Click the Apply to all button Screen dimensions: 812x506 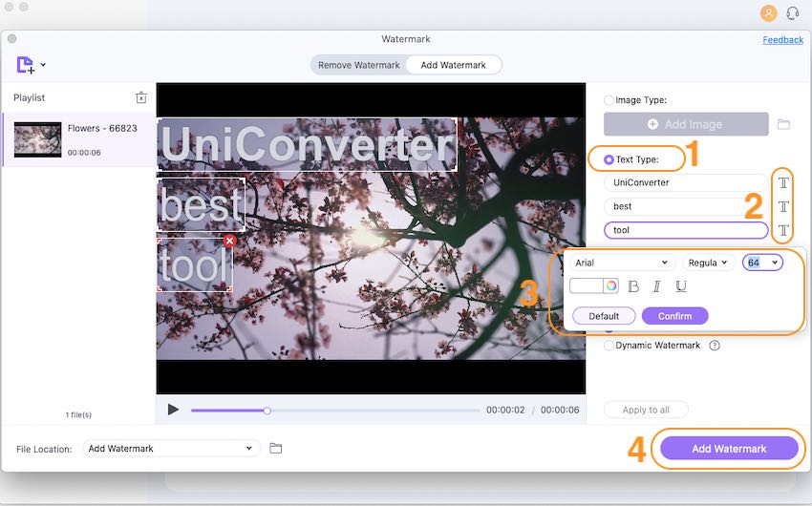646,410
